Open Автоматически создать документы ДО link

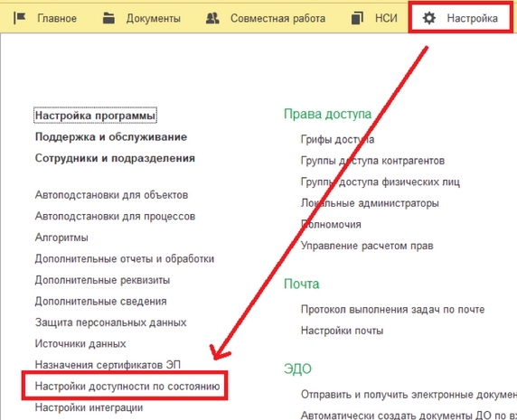point(409,415)
